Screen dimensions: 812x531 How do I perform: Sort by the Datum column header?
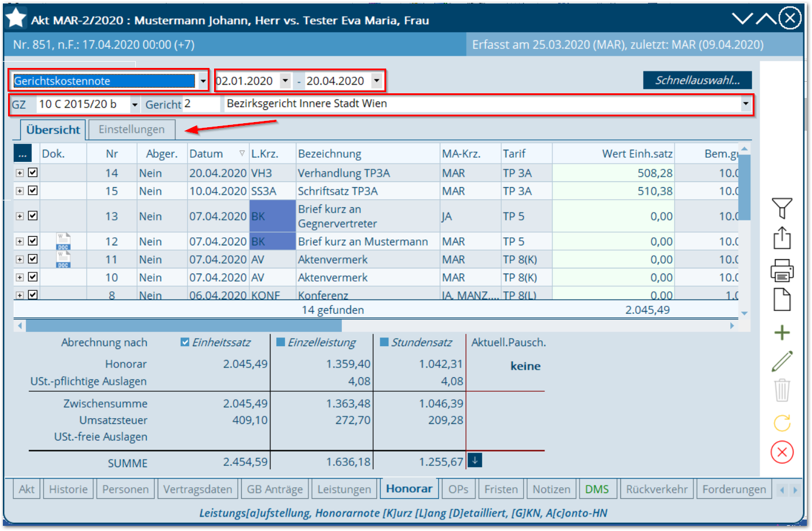click(x=218, y=153)
